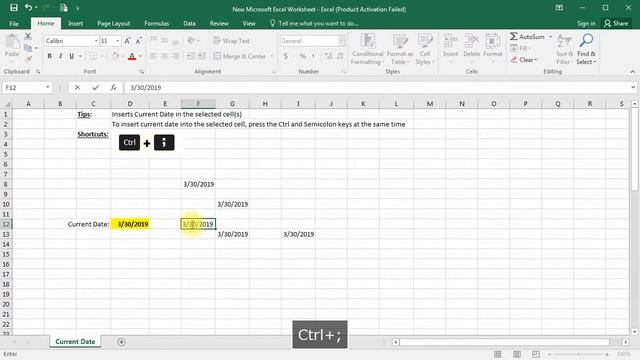Toggle Underline formatting

71,56
